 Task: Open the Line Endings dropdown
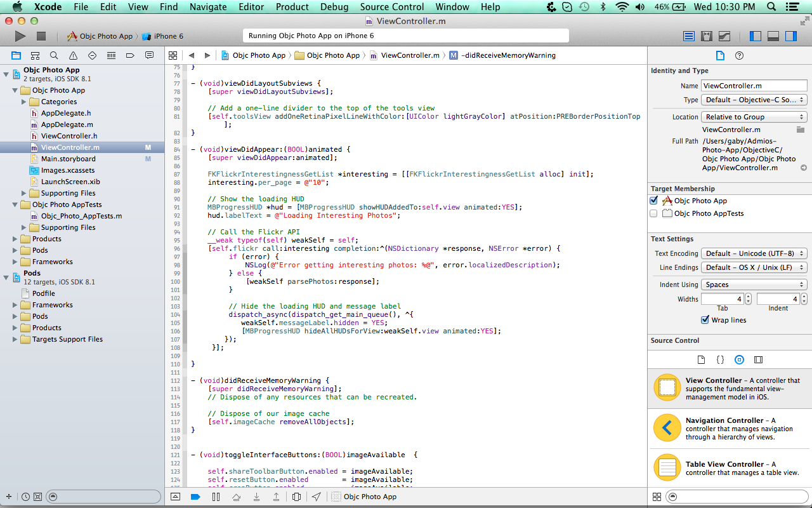click(x=754, y=267)
